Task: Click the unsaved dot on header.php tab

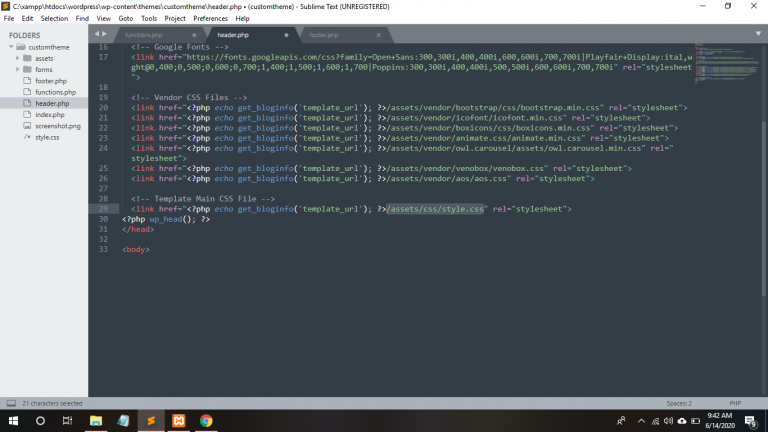Action: (287, 35)
